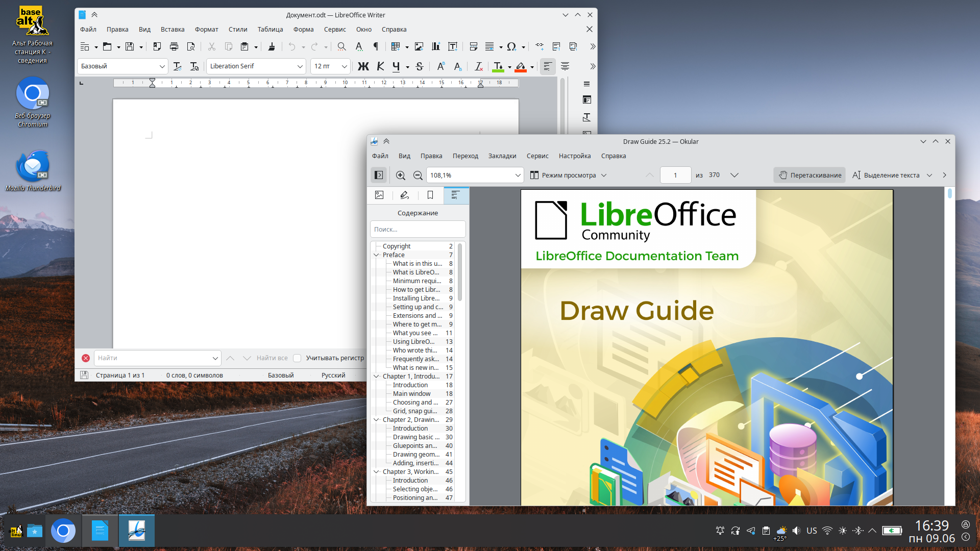Open font color dropdown arrow in Writer
980x551 pixels.
[509, 67]
